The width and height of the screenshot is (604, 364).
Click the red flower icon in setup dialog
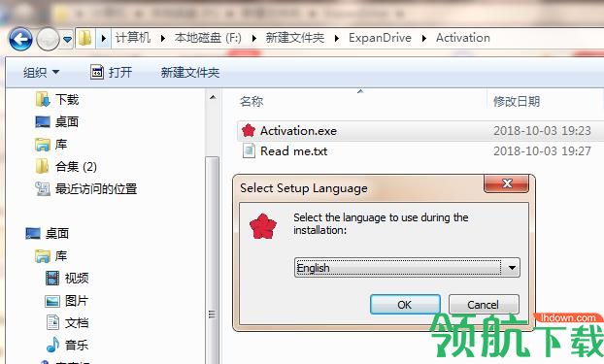(263, 226)
